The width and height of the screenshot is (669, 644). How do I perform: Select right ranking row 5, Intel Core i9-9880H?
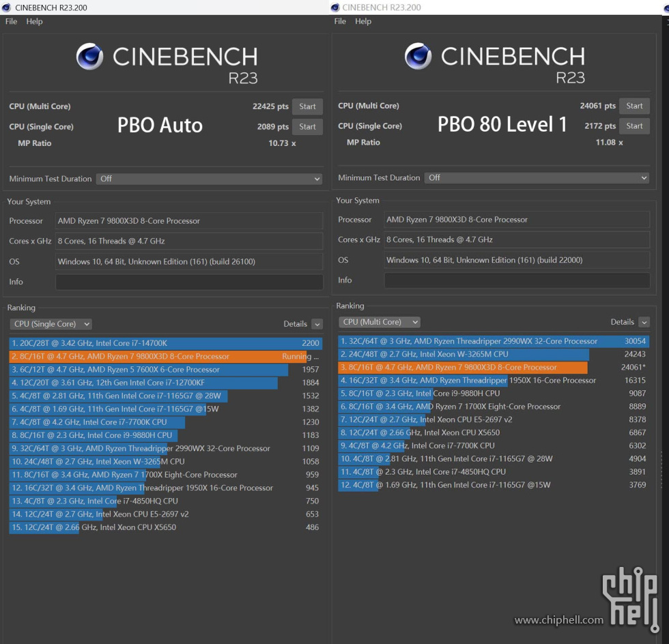coord(494,394)
